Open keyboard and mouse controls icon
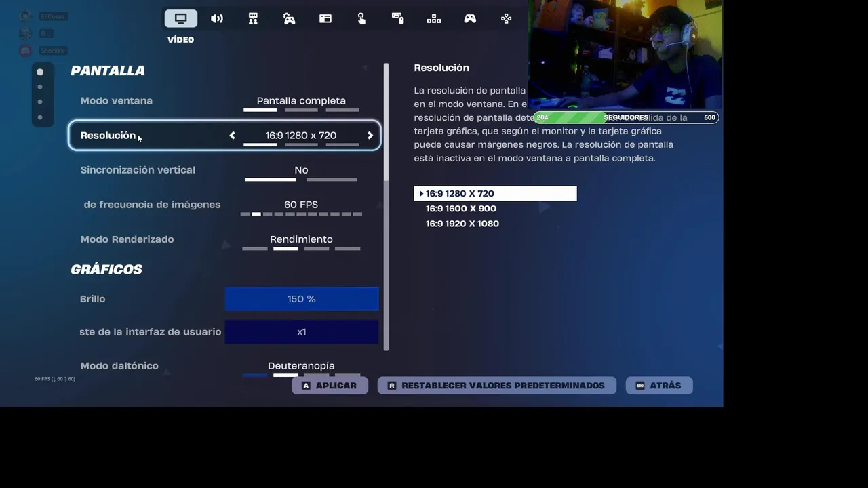868x488 pixels. pyautogui.click(x=398, y=18)
